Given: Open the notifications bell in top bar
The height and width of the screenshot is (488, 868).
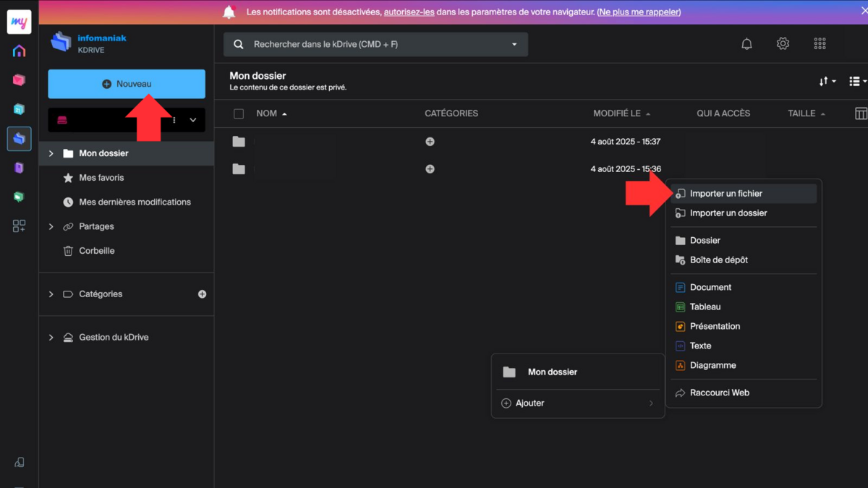Looking at the screenshot, I should (x=746, y=44).
